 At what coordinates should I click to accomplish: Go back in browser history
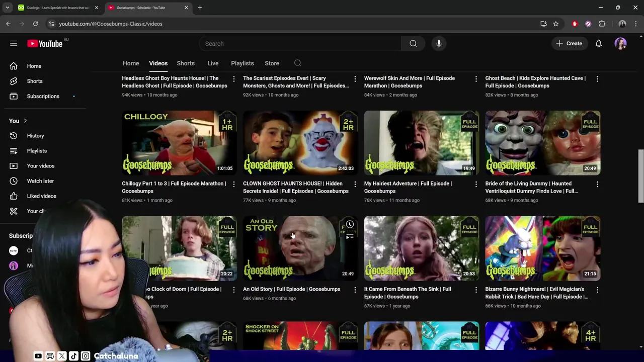point(8,24)
